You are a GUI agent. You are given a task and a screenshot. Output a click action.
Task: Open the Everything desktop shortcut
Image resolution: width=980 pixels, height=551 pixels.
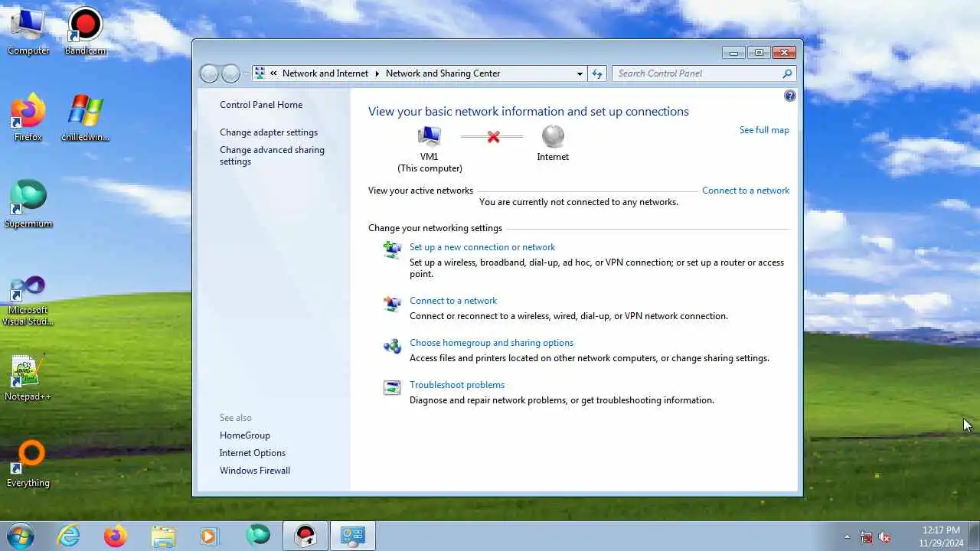(x=28, y=464)
